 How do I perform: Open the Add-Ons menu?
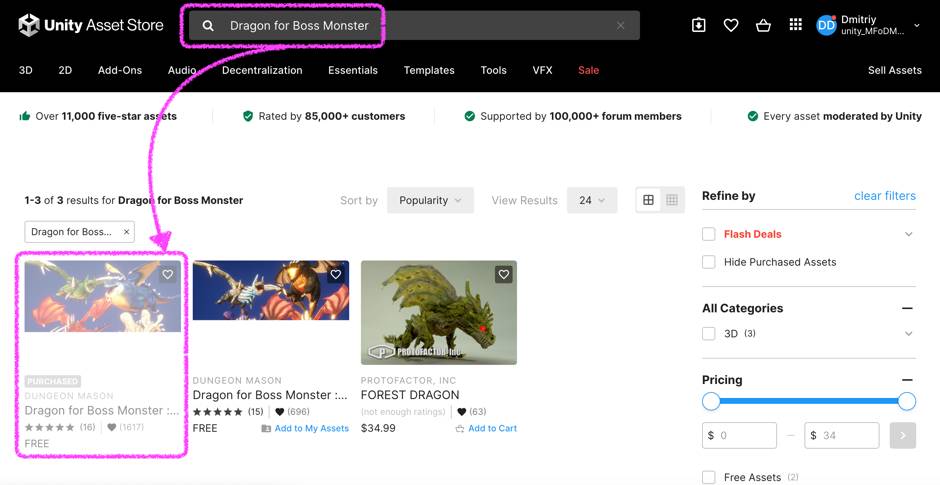coord(120,70)
